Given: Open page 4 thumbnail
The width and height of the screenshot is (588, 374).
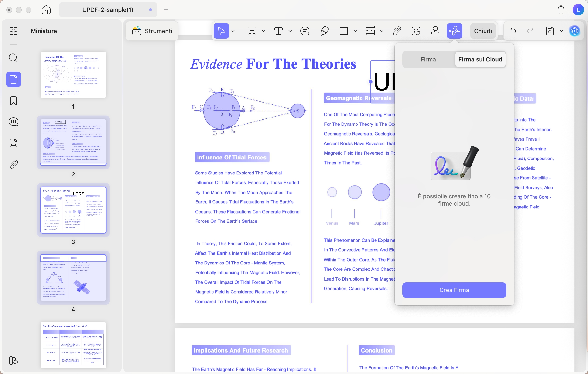Looking at the screenshot, I should 73,278.
